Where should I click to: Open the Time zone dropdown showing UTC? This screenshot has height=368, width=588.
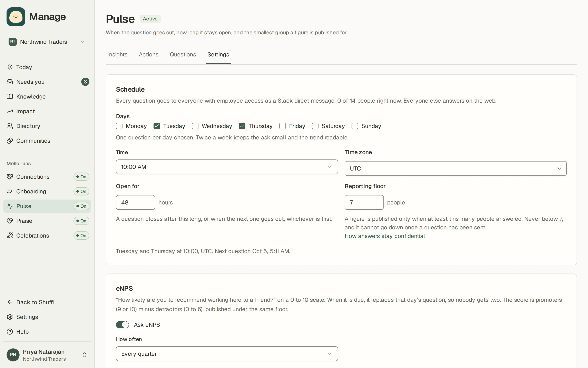[455, 168]
